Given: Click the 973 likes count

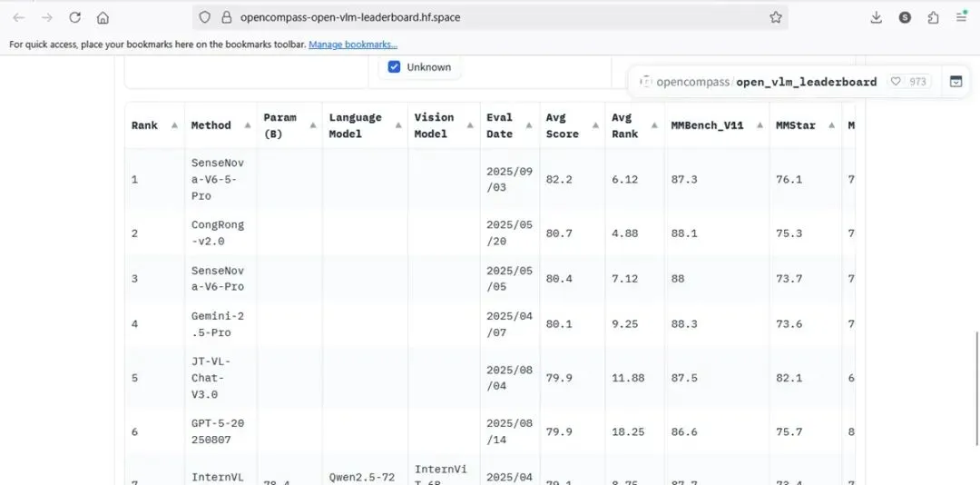Looking at the screenshot, I should pyautogui.click(x=917, y=82).
